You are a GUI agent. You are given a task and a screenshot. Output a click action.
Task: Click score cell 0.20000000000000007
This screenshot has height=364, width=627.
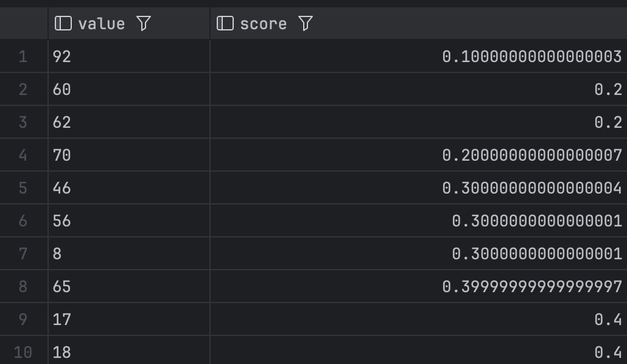point(419,155)
